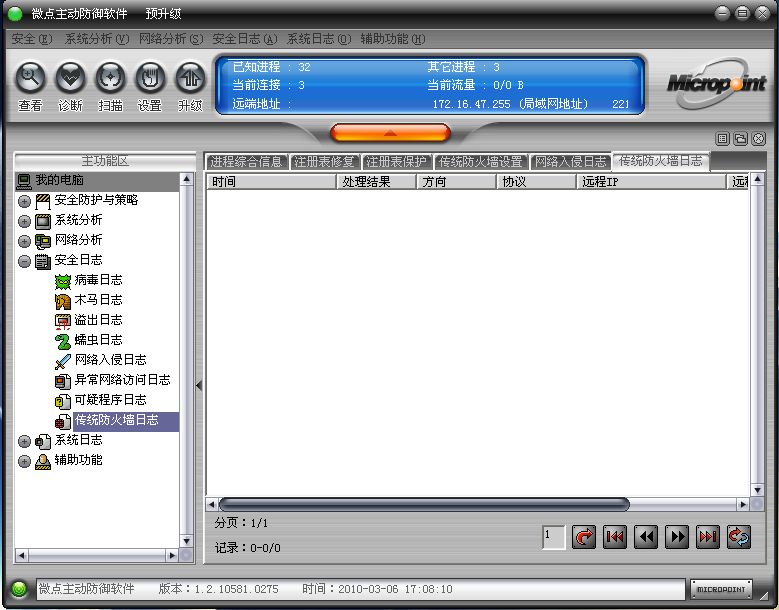Refresh the log with circular arrows icon
The width and height of the screenshot is (779, 610).
pyautogui.click(x=739, y=537)
